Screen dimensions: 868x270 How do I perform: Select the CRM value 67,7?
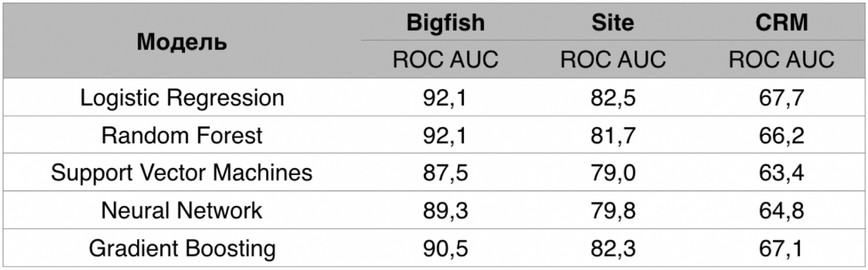[781, 98]
